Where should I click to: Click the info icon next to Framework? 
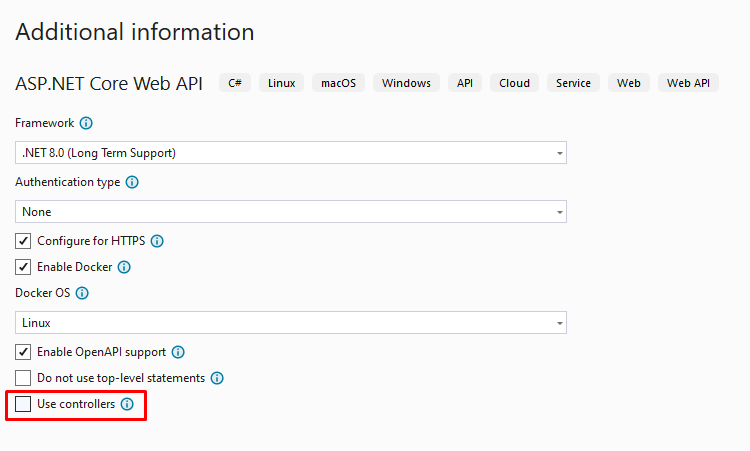(86, 123)
